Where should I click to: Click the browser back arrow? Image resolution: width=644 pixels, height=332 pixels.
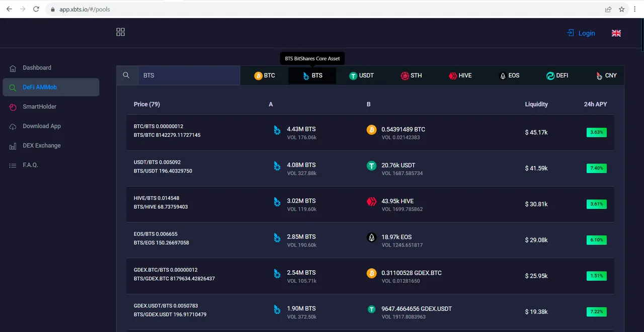(x=9, y=9)
